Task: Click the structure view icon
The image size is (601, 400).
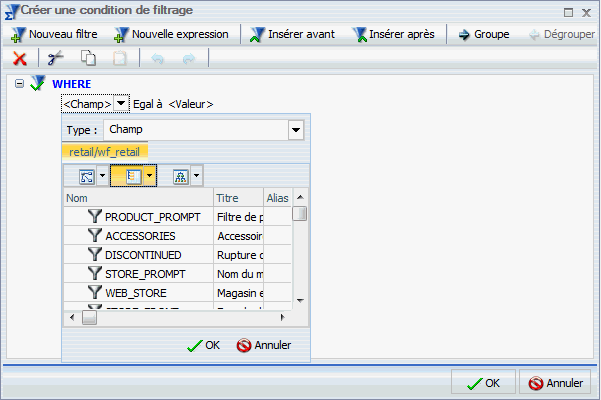Action: point(87,176)
